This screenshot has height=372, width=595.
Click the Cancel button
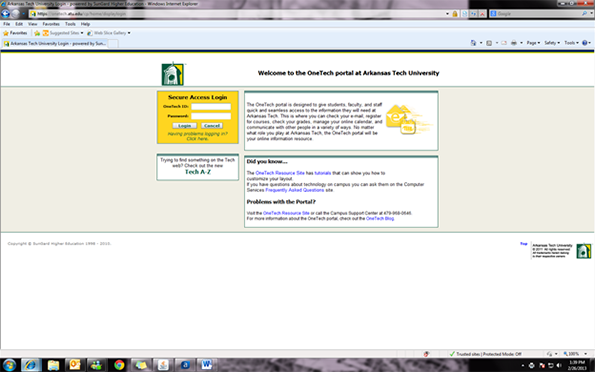pos(212,126)
